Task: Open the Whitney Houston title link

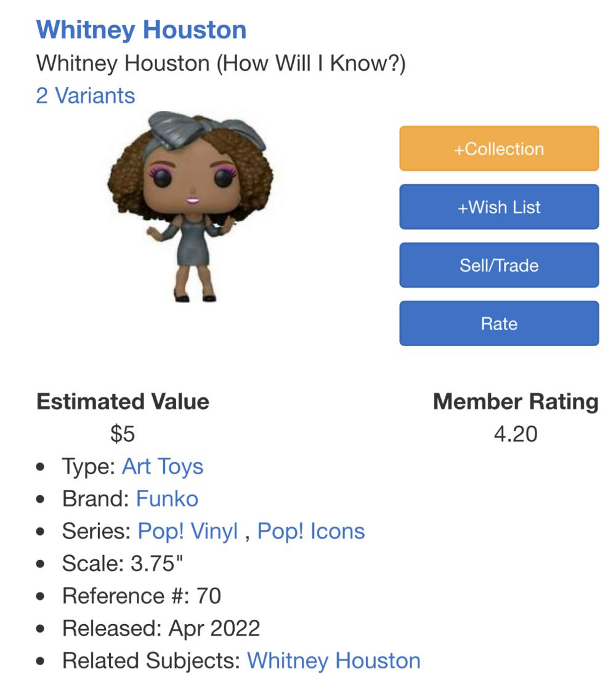Action: pos(140,28)
